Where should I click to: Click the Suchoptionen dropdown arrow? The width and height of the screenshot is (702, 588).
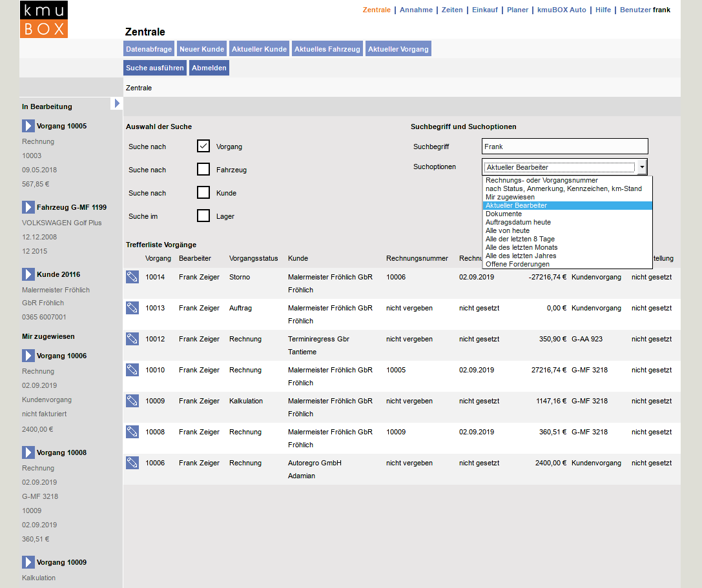click(x=641, y=167)
